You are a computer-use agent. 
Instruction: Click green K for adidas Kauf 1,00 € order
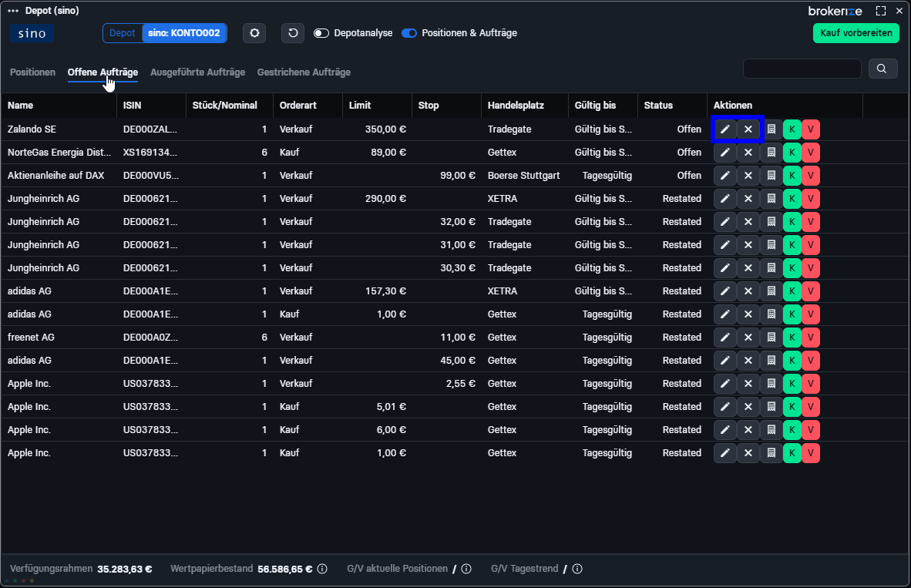pyautogui.click(x=792, y=314)
